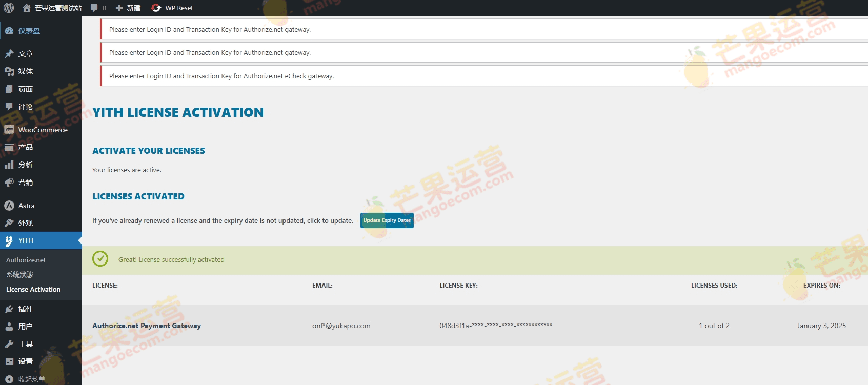Click the 收起菜单 collapse arrow icon
Image resolution: width=868 pixels, height=385 pixels.
[9, 379]
